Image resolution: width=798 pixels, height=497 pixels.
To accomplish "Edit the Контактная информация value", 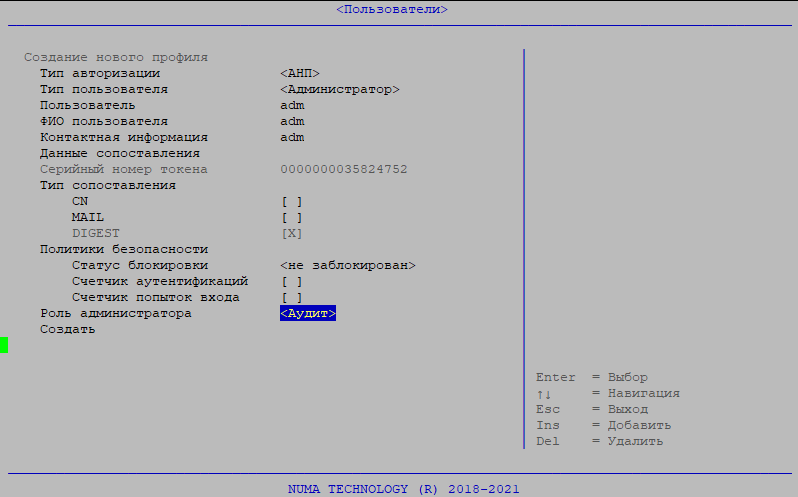I will [x=292, y=137].
